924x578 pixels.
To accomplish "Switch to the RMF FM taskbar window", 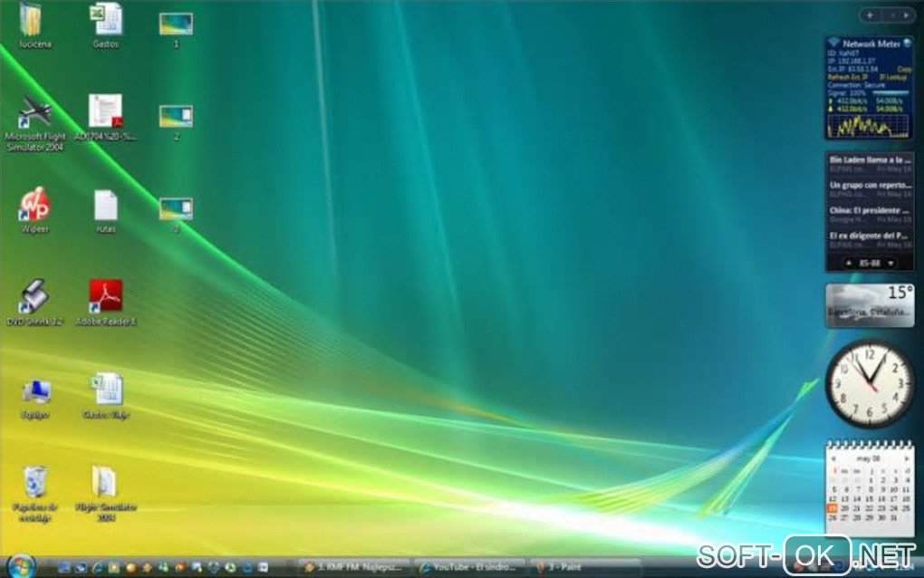I will click(353, 567).
